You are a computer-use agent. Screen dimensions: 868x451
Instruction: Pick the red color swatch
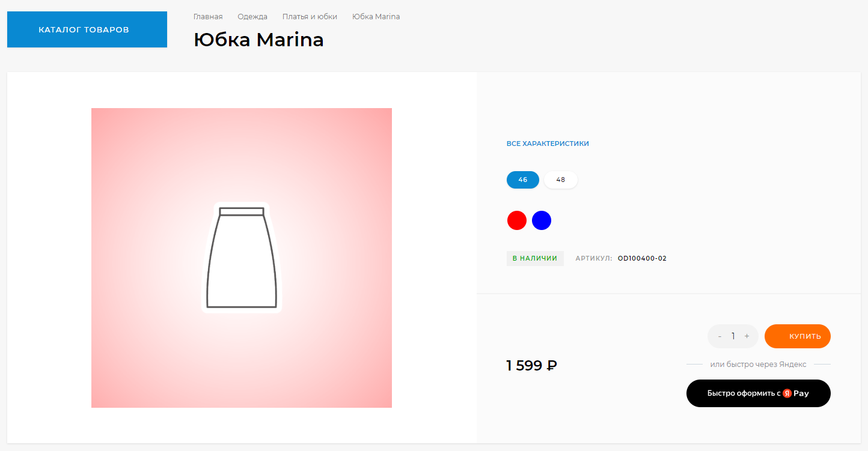click(517, 220)
